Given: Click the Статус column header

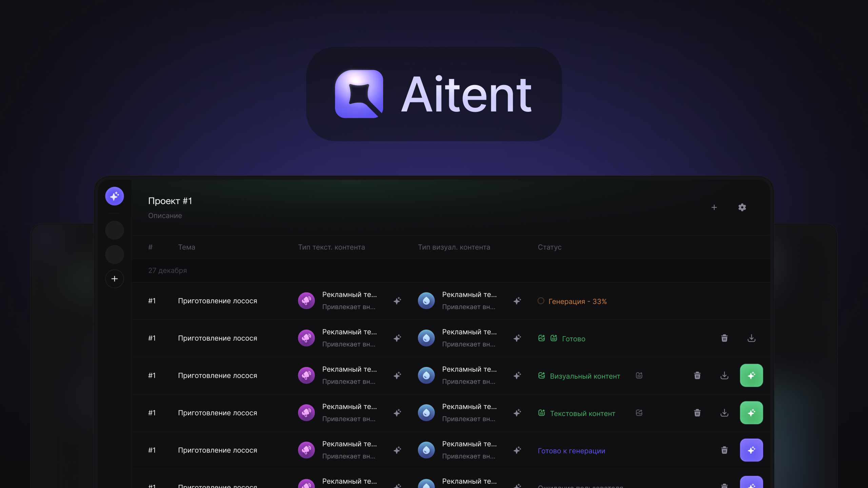Looking at the screenshot, I should tap(549, 247).
